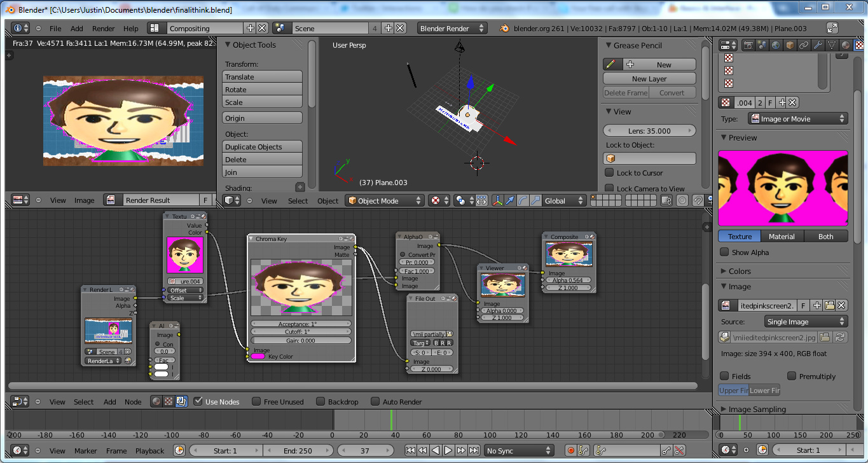Adjust Chroma Key Gain 0.000 slider
868x463 pixels.
[301, 340]
